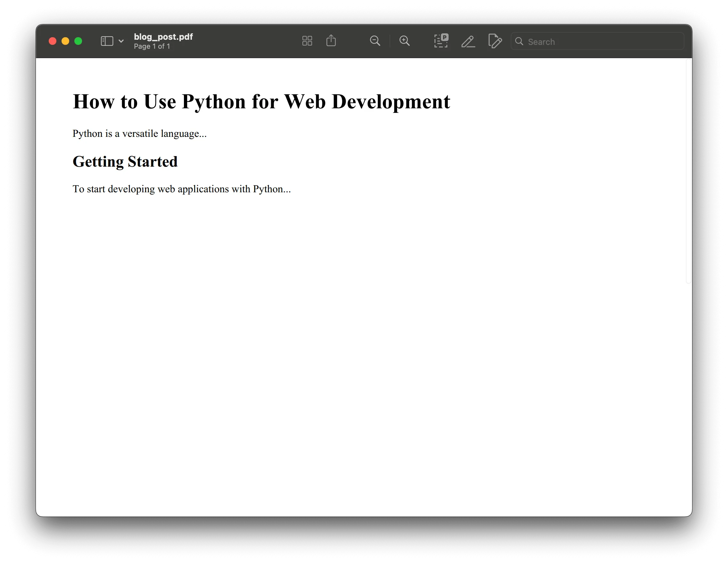The height and width of the screenshot is (564, 728).
Task: Select the redact tool with P badge
Action: click(x=441, y=41)
